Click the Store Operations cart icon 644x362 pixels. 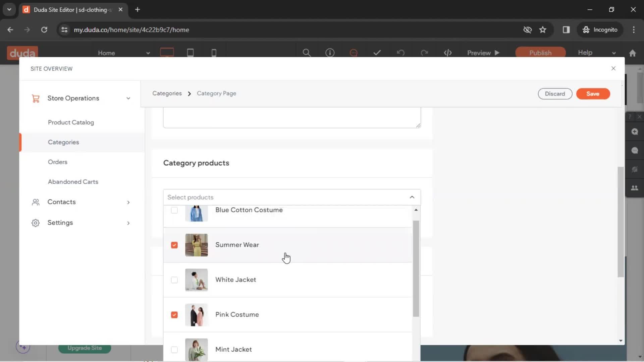[36, 98]
